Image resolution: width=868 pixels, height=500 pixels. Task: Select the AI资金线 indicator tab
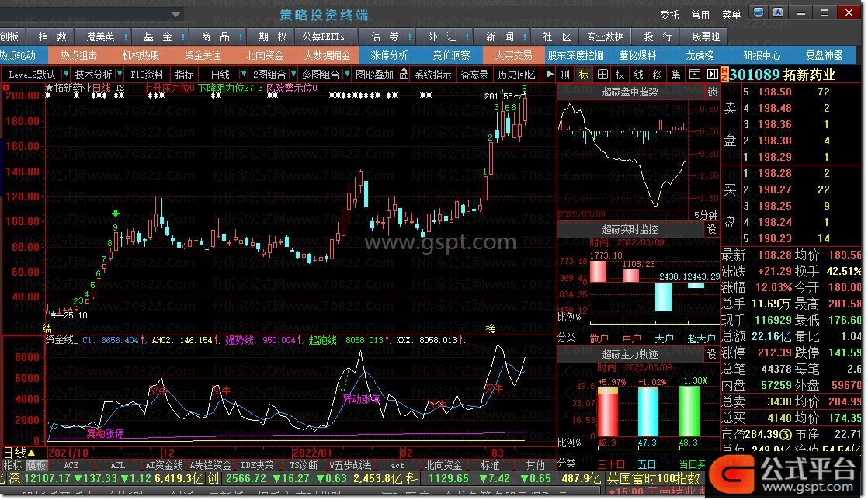pyautogui.click(x=165, y=466)
